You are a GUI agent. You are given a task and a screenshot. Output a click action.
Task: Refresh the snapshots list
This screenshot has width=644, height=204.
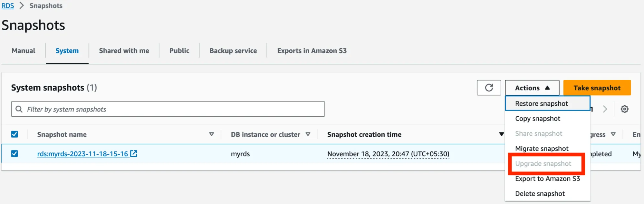(488, 87)
